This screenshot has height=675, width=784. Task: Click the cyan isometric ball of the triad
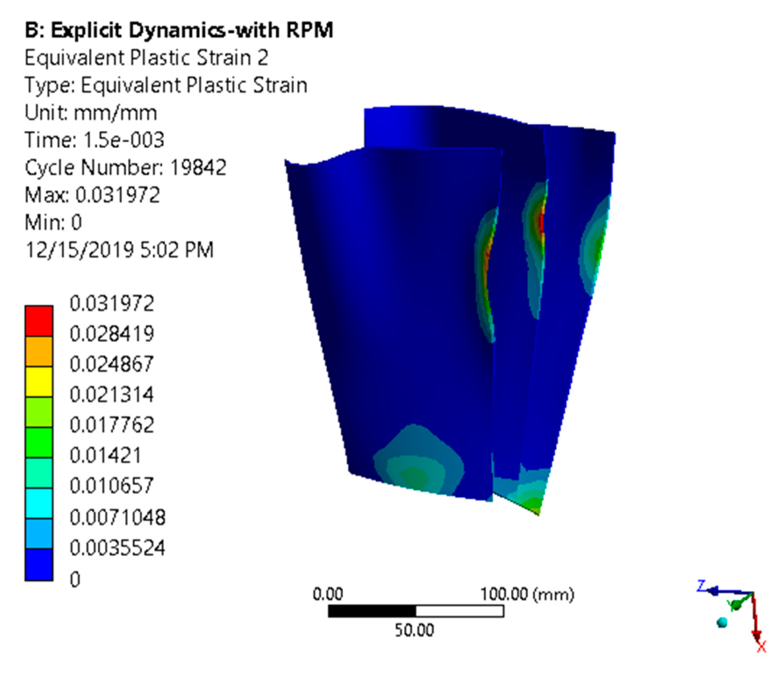(722, 622)
